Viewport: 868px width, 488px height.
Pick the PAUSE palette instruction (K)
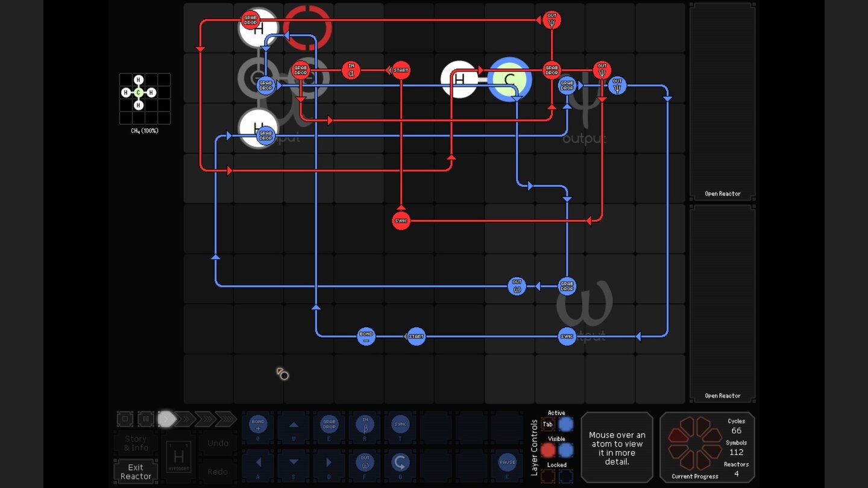507,466
